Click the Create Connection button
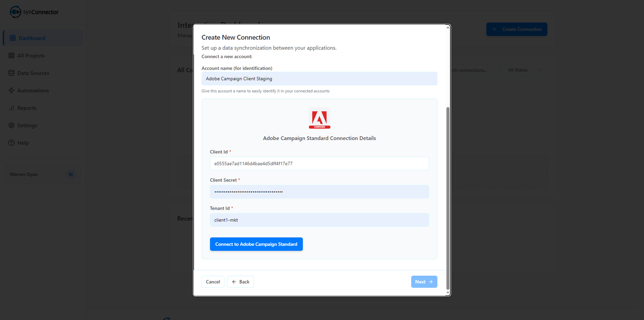 (517, 29)
